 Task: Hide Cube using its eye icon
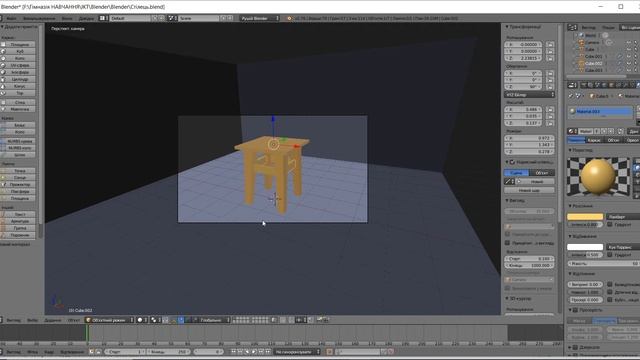coord(629,49)
